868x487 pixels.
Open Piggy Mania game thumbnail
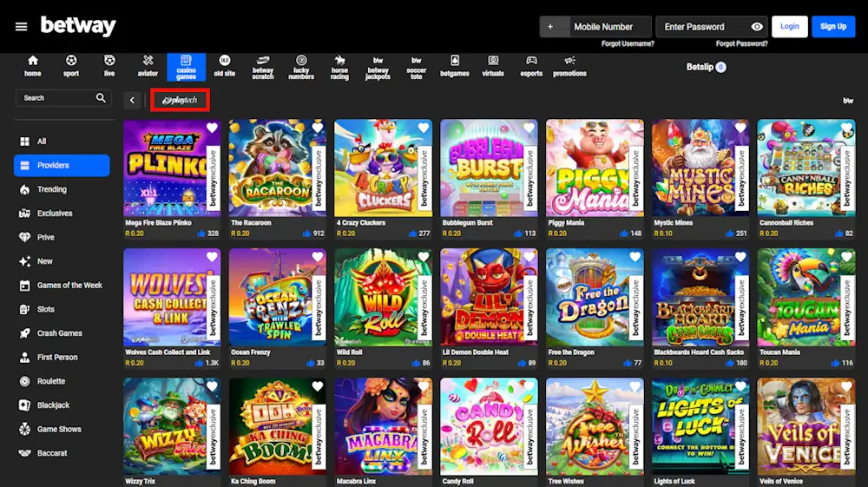click(x=595, y=168)
